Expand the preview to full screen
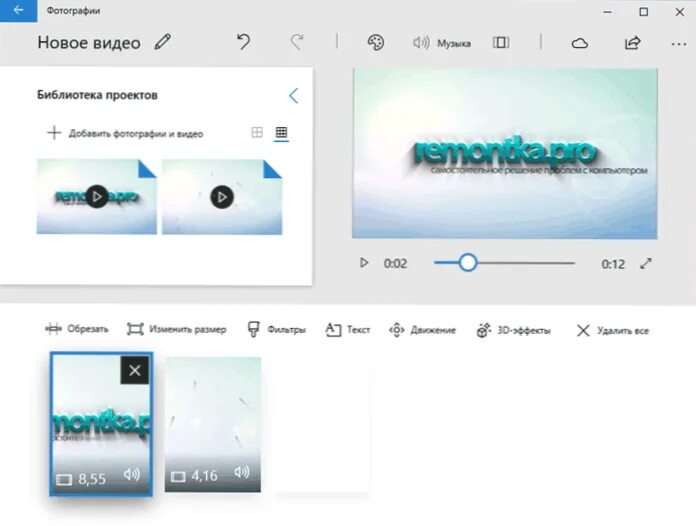Image resolution: width=696 pixels, height=526 pixels. point(646,264)
